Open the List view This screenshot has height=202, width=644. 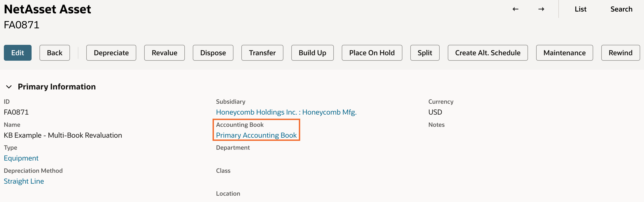point(580,9)
